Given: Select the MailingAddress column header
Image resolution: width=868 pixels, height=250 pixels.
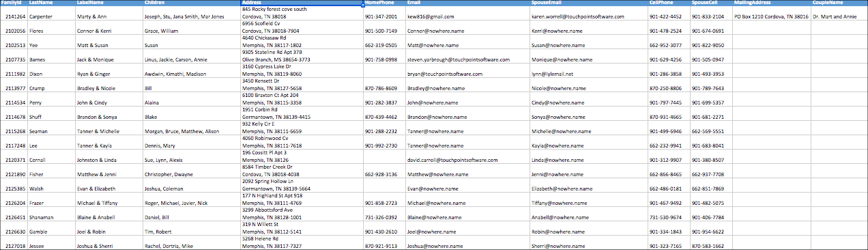Looking at the screenshot, I should [772, 3].
